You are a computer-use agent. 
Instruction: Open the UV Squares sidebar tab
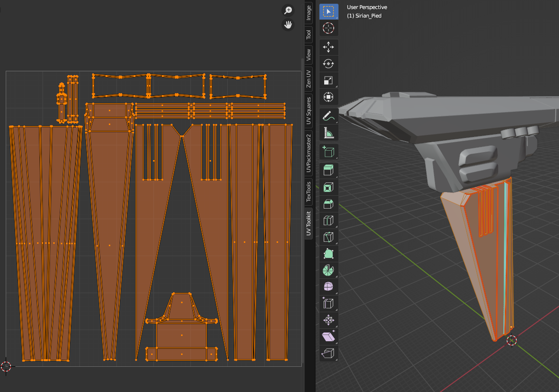click(x=308, y=111)
